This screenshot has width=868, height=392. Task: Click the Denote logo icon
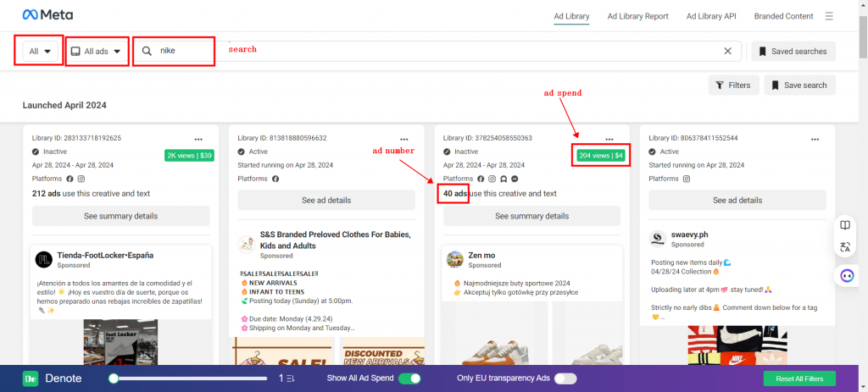[x=30, y=378]
